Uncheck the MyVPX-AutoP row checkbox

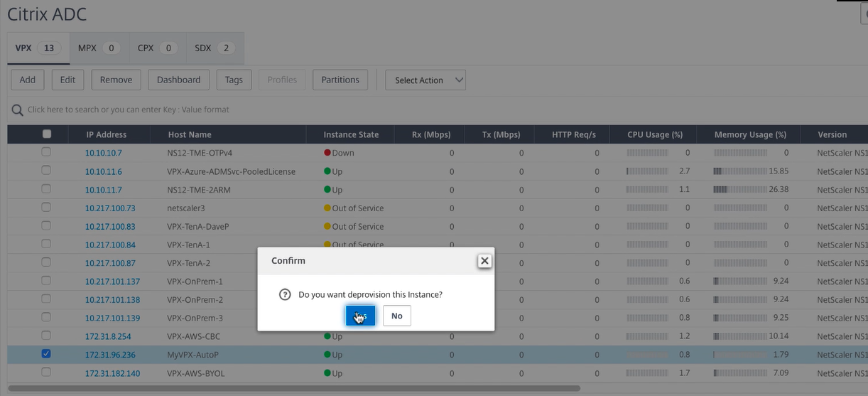(46, 354)
